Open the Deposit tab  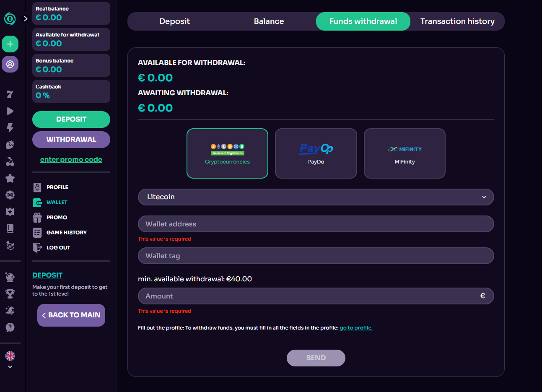coord(174,21)
